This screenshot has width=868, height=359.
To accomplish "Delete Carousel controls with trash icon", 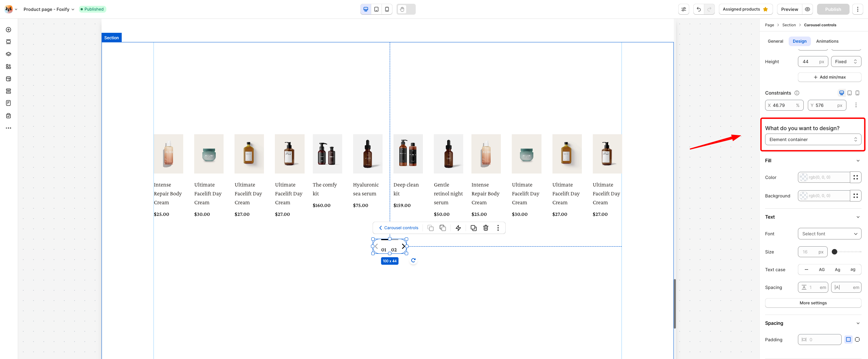I will 486,228.
